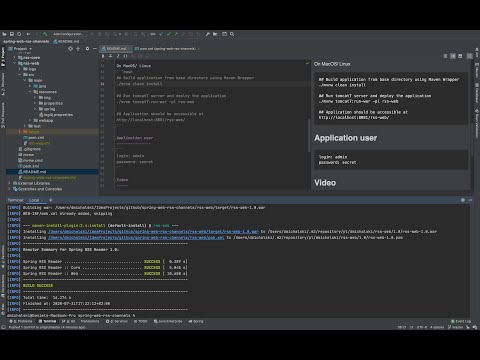This screenshot has height=360, width=480.
Task: Collapse the src folder
Action: 20,75
